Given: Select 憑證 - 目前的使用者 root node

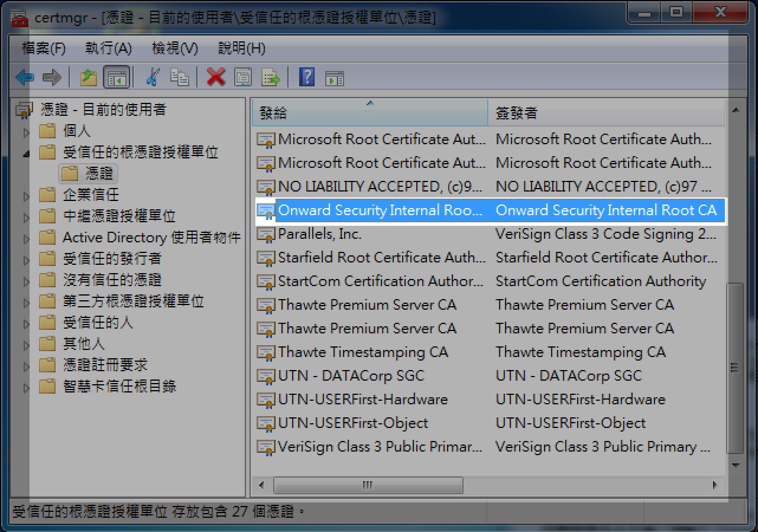Looking at the screenshot, I should tap(103, 109).
